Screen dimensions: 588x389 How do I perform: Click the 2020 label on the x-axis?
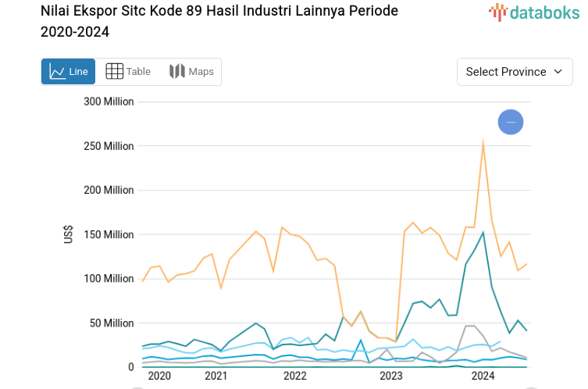pos(159,377)
